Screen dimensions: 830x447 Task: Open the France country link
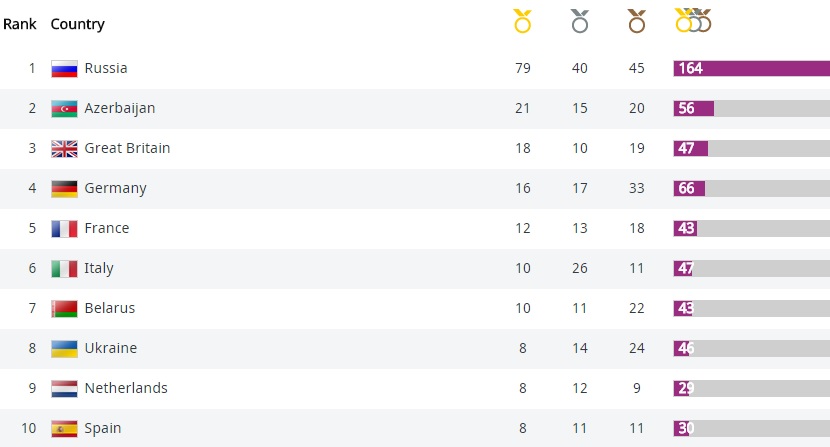(106, 228)
